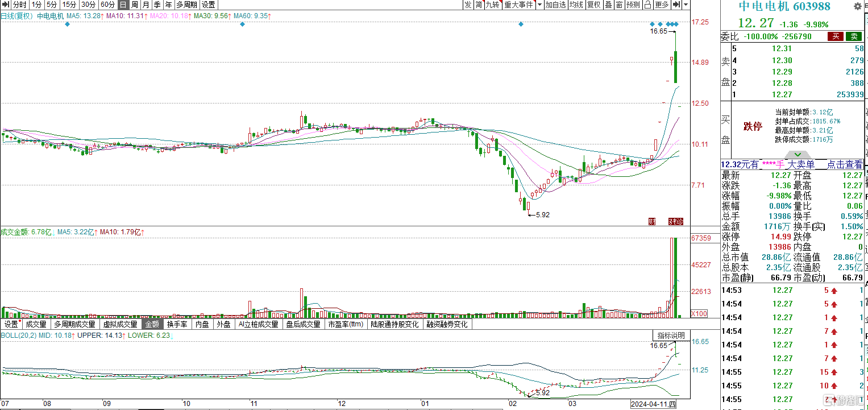Switch to 季 quarterly period
Viewport: 868px width, 410px height.
click(156, 5)
